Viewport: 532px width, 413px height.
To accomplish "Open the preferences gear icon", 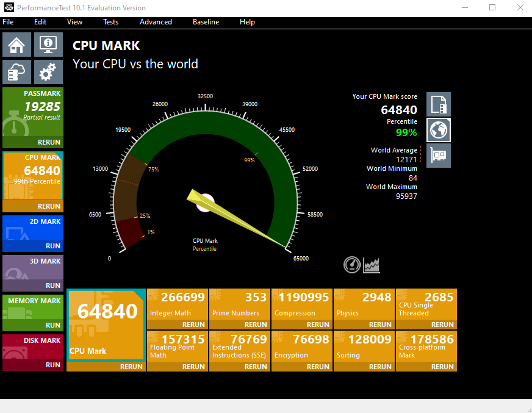I will (48, 71).
